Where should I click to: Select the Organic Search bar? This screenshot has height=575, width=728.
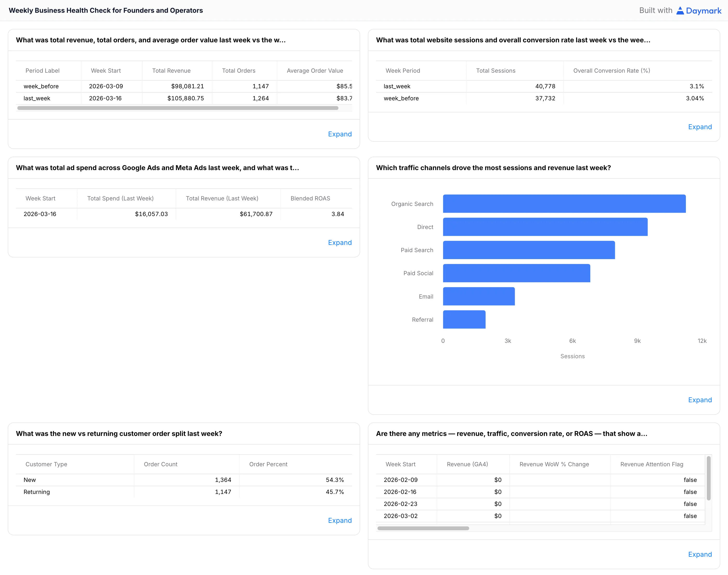[x=564, y=203]
